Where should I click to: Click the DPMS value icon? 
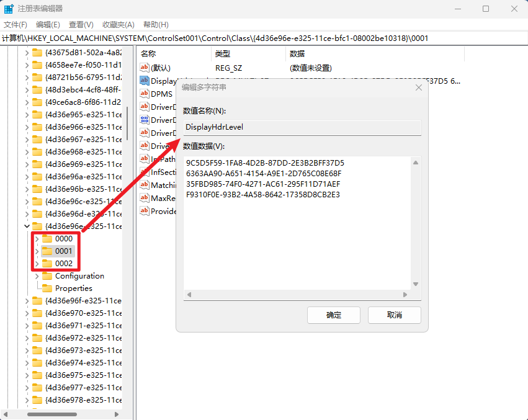tap(145, 94)
